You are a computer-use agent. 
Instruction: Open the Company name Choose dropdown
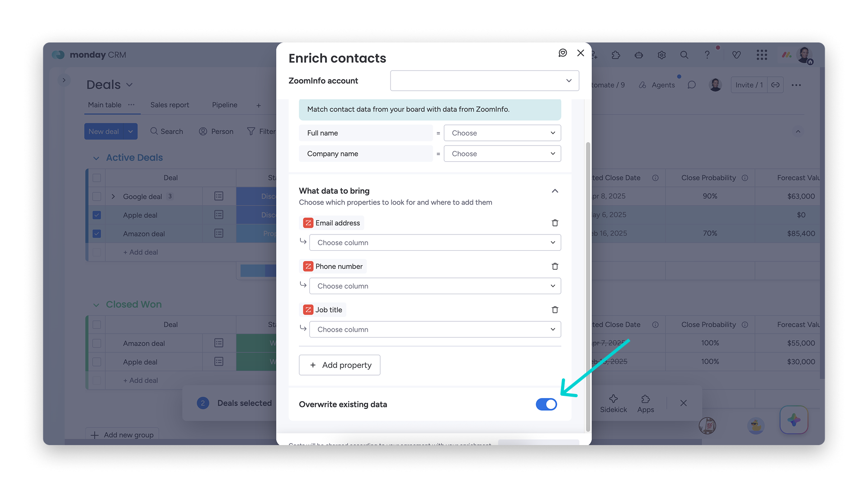pos(502,154)
